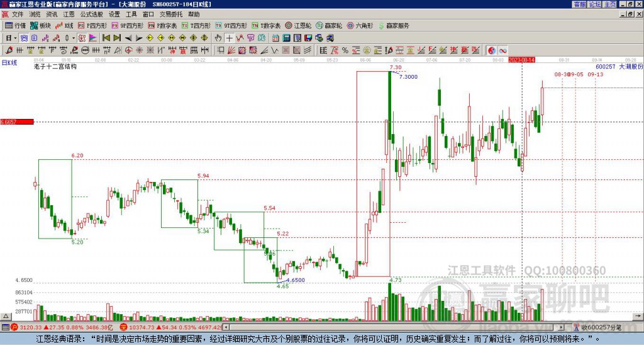Click the 4.6500 low price label
644x345 pixels.
coord(296,280)
